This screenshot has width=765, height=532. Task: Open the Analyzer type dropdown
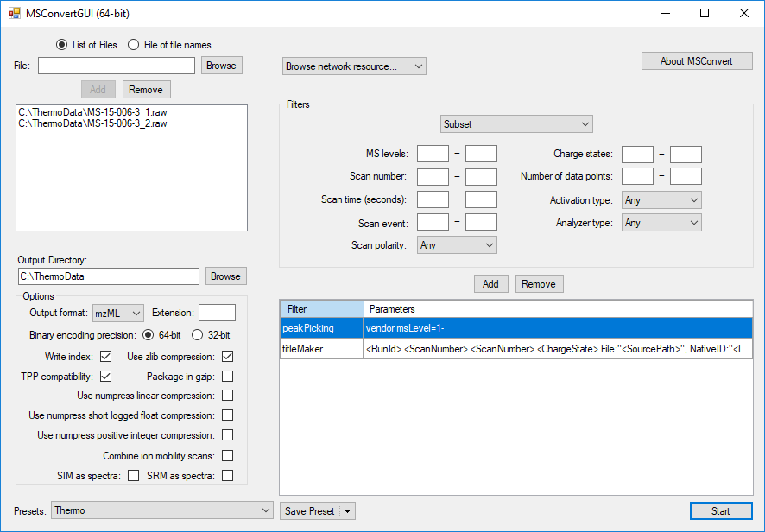point(661,223)
